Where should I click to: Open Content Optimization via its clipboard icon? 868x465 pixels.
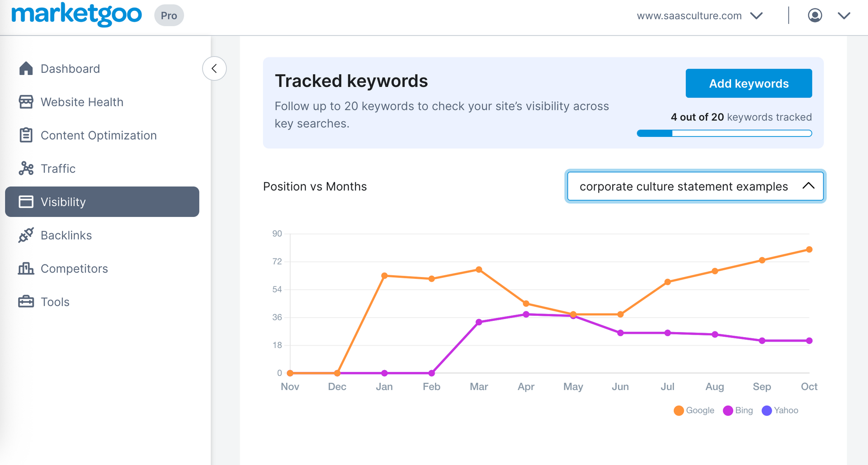(x=26, y=135)
